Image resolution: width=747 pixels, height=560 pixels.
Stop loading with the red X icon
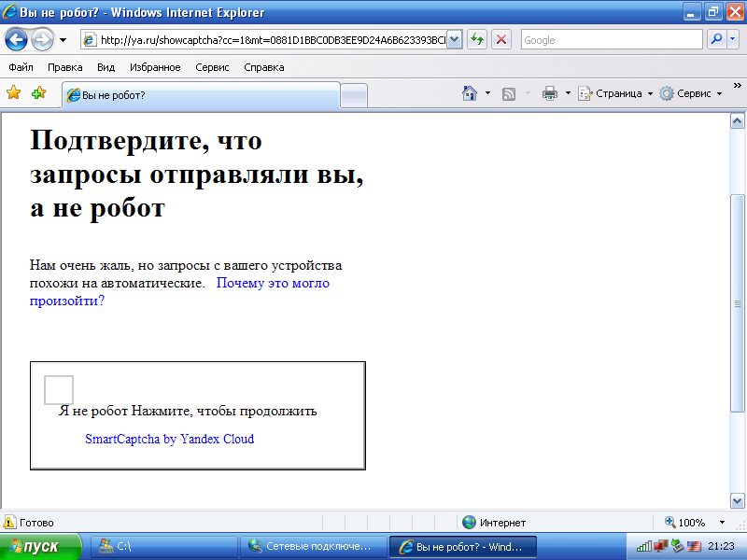click(x=501, y=39)
